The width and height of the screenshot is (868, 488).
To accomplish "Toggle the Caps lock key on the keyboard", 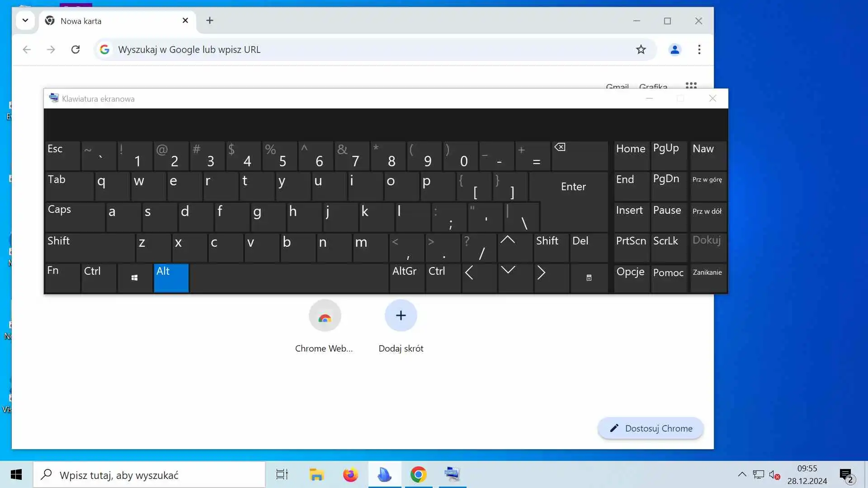I will point(75,217).
